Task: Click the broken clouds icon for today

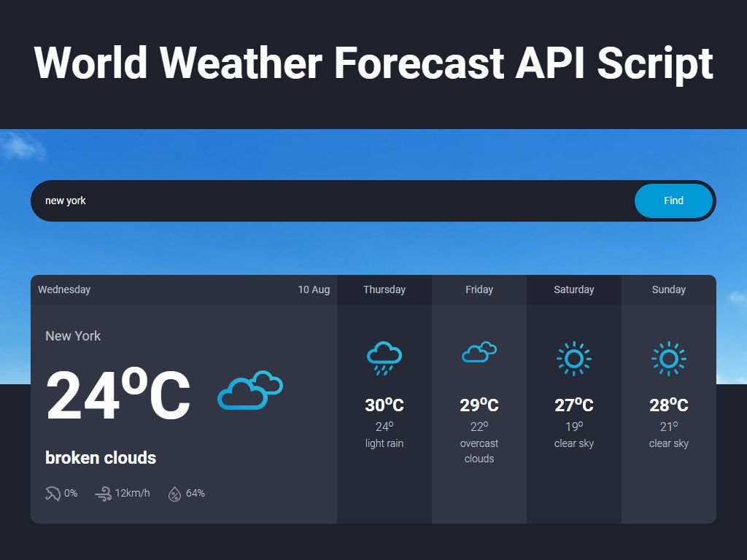Action: [250, 391]
